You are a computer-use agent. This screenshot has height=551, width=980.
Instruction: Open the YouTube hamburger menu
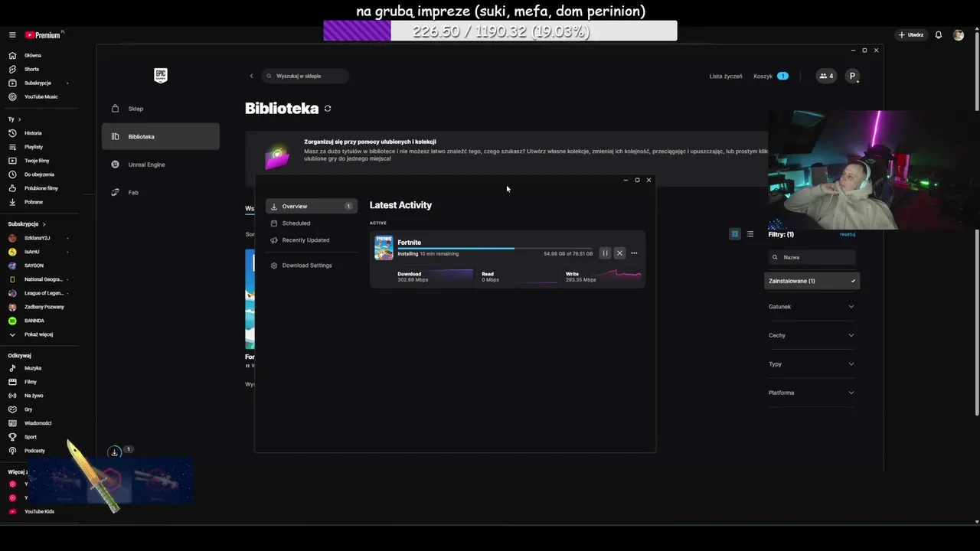12,35
